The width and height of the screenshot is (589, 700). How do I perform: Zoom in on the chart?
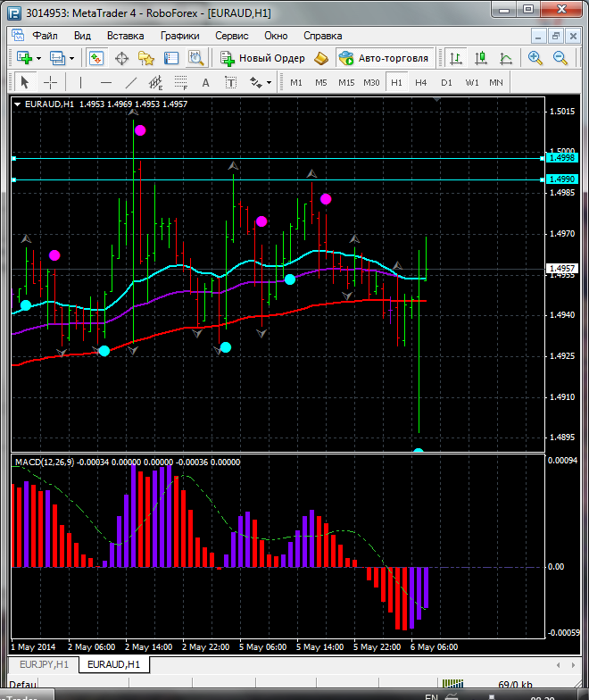pos(535,58)
